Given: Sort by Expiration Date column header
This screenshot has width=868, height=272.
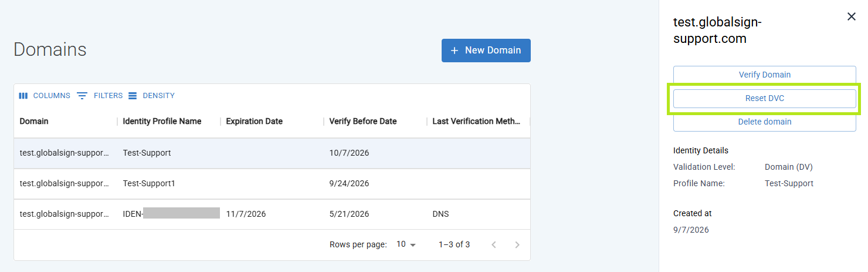Looking at the screenshot, I should pyautogui.click(x=254, y=122).
